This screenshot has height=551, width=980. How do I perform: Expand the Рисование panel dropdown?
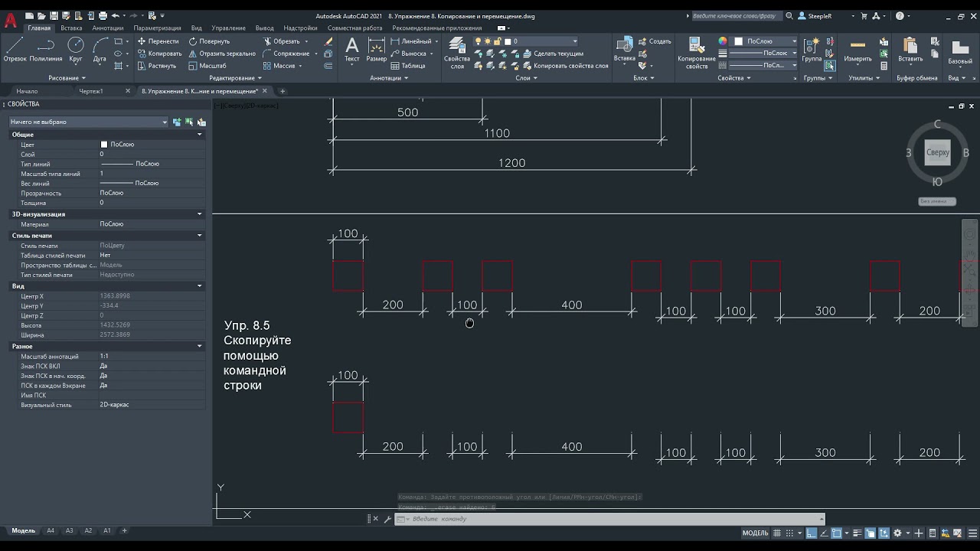[67, 78]
